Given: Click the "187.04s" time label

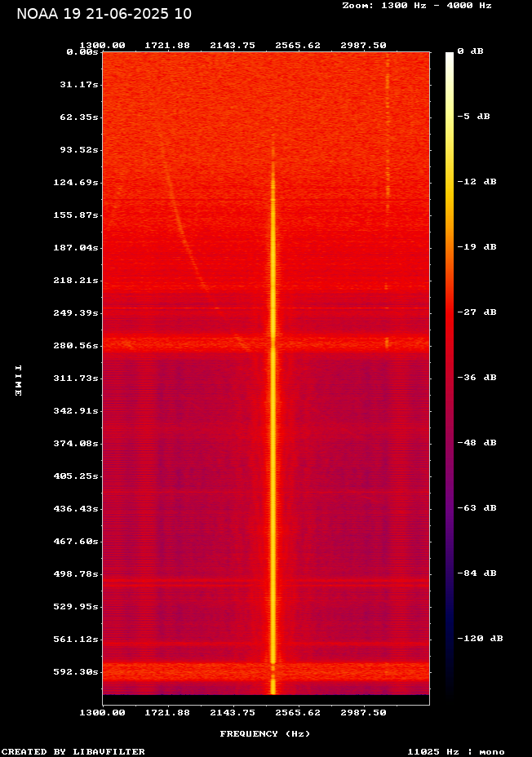Looking at the screenshot, I should [76, 248].
